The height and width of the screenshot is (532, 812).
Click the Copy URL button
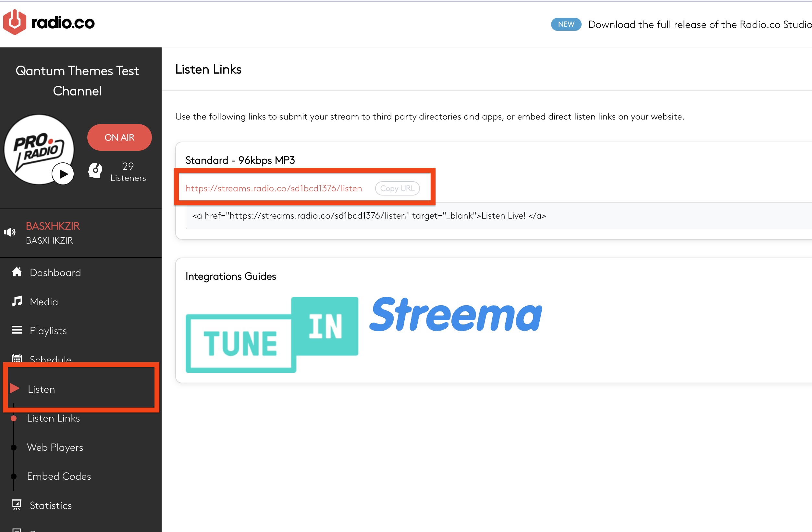[x=397, y=188]
